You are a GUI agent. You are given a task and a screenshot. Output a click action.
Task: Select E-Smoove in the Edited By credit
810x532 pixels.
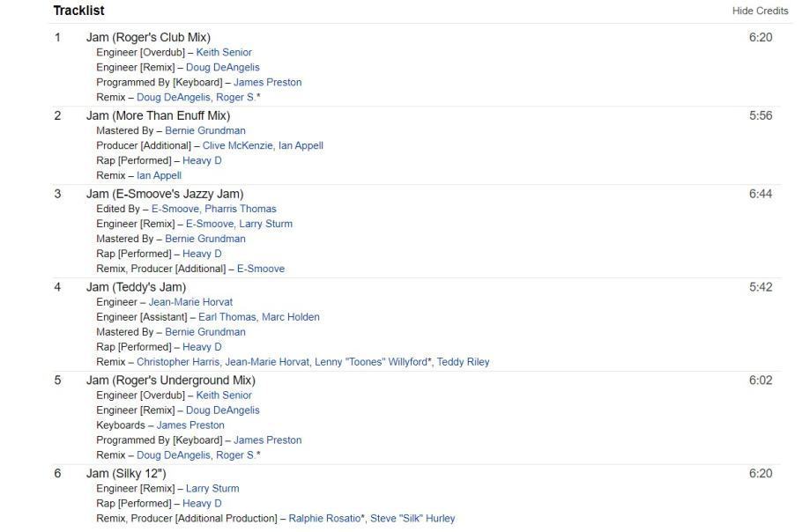pyautogui.click(x=175, y=209)
